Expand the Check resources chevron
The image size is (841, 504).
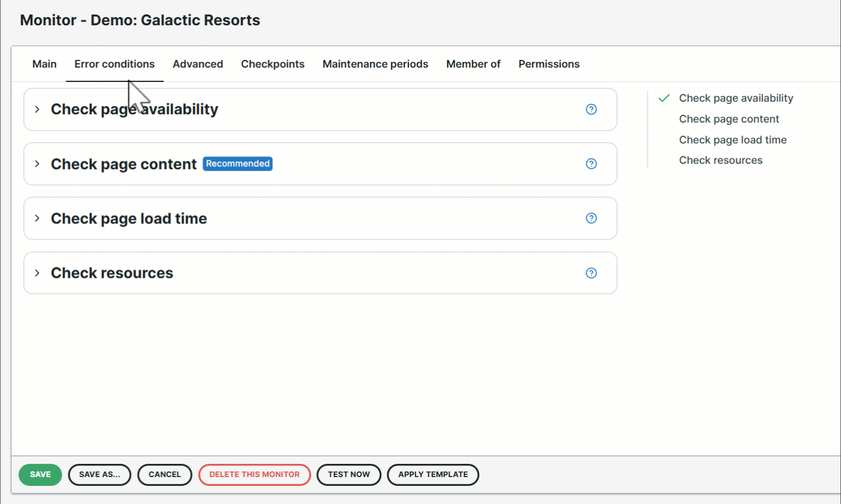(37, 273)
